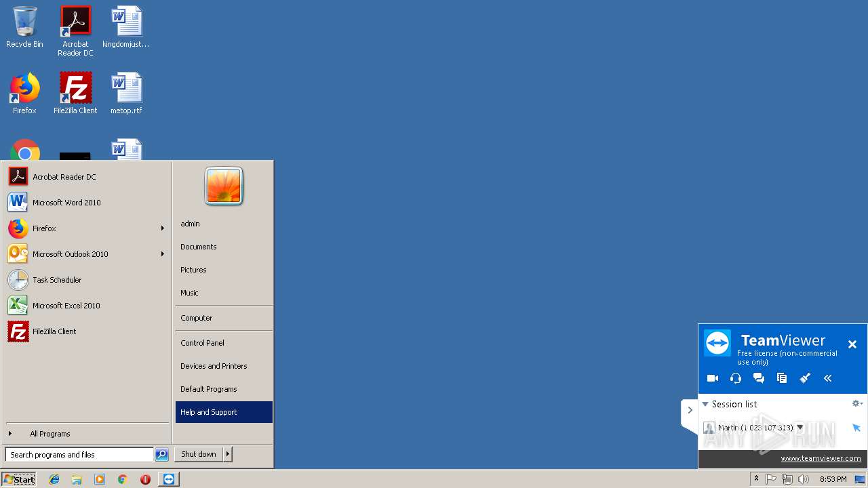Open Devices and Printers

point(224,366)
